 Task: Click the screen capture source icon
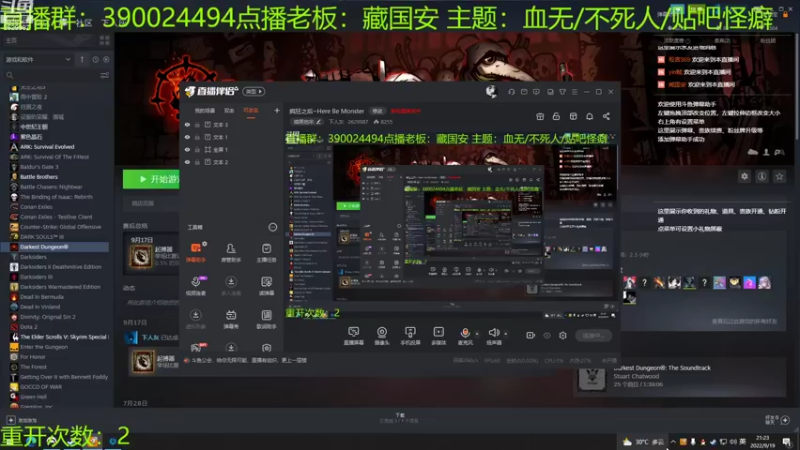tap(353, 332)
